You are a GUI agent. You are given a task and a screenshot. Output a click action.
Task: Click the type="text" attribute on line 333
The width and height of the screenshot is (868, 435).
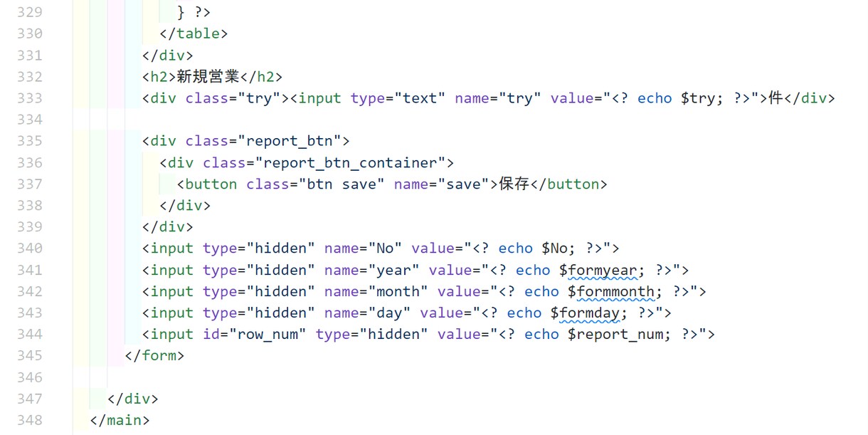click(398, 98)
